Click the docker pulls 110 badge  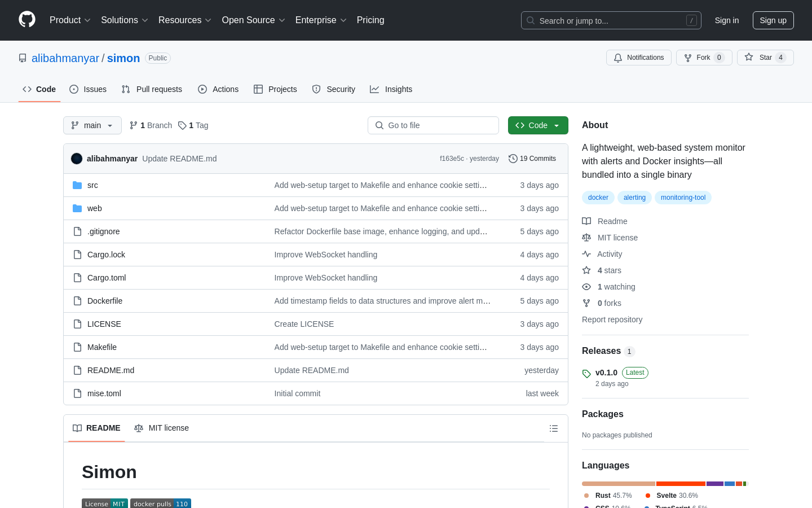(161, 503)
